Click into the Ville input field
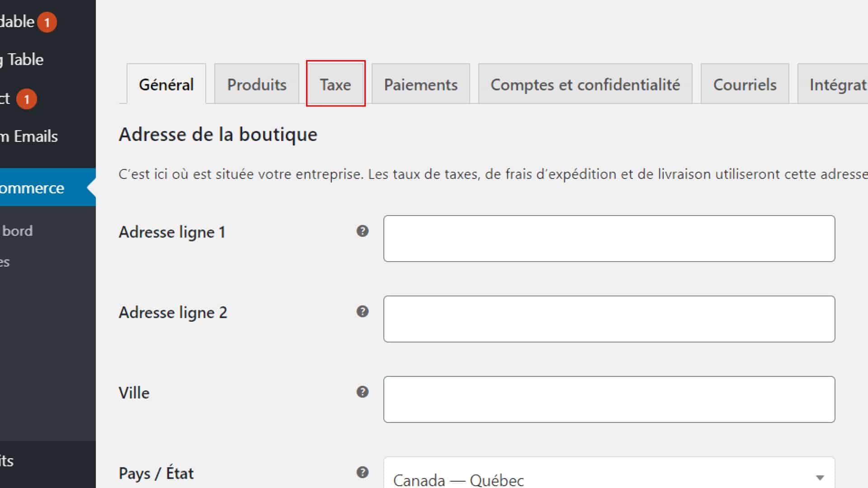This screenshot has width=868, height=488. pos(609,399)
